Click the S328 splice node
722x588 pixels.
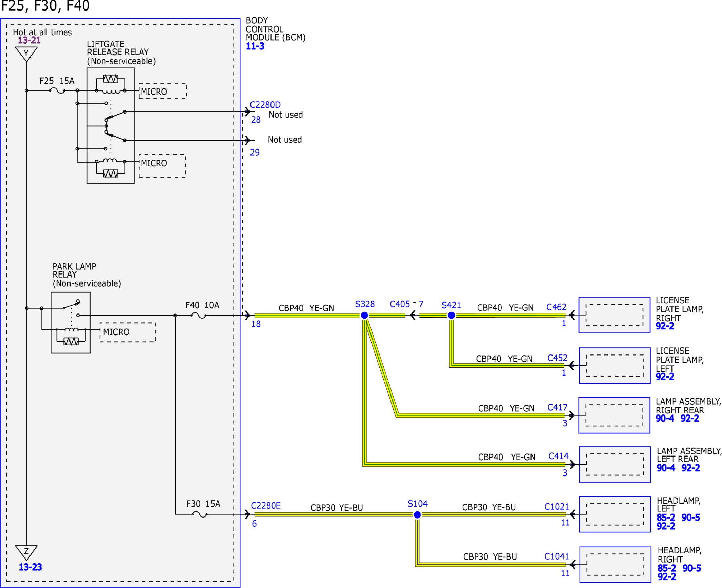364,315
